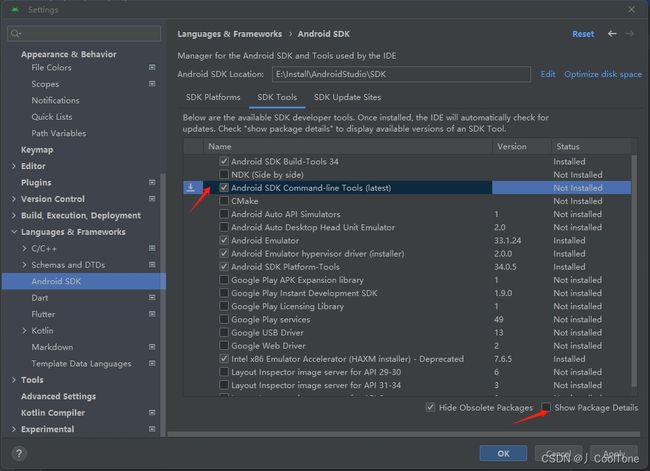Uncheck Intel x86 Emulator Accelerator (HAXM installer)
Viewport: 650px width, 471px height.
(224, 359)
